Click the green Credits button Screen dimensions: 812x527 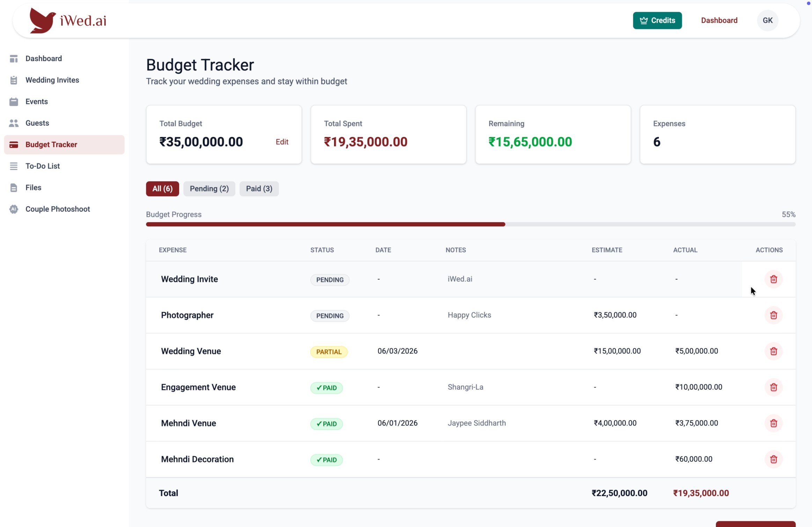[x=658, y=20]
